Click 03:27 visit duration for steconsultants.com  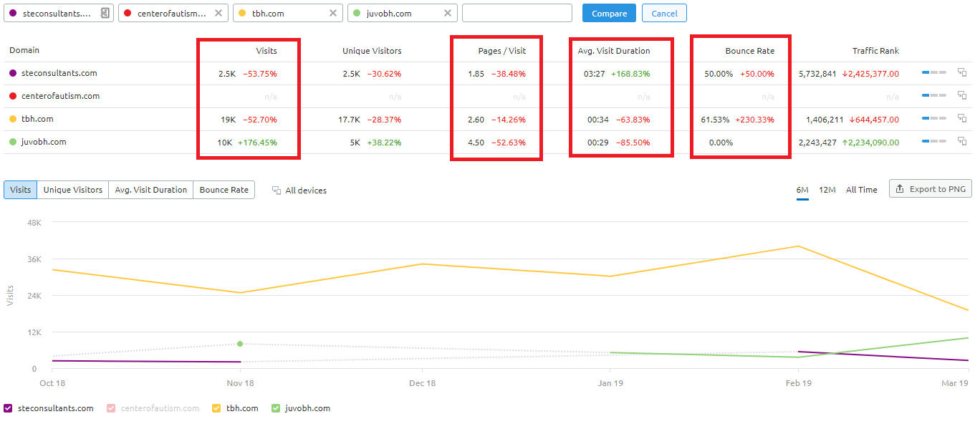595,74
